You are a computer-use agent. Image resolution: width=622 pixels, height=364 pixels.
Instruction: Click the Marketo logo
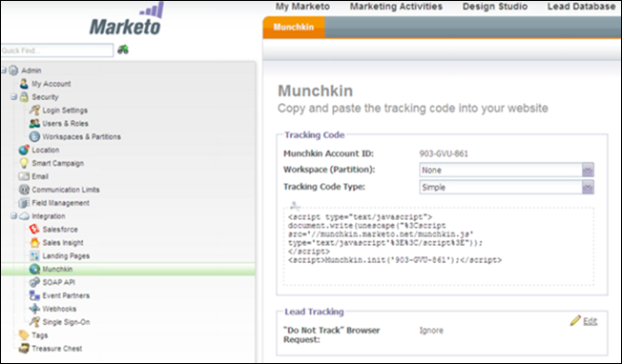pyautogui.click(x=126, y=19)
